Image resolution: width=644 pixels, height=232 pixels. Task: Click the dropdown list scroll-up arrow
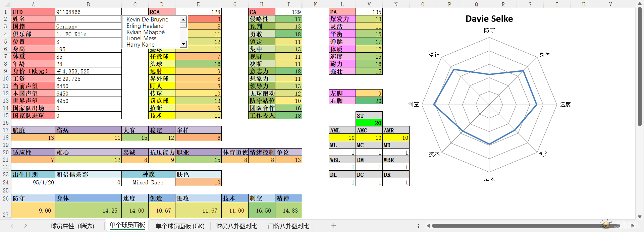coord(183,20)
